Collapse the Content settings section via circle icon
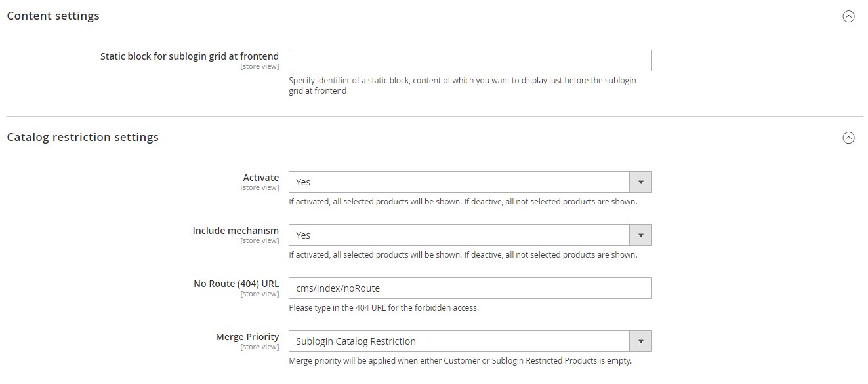The width and height of the screenshot is (868, 384). [848, 17]
